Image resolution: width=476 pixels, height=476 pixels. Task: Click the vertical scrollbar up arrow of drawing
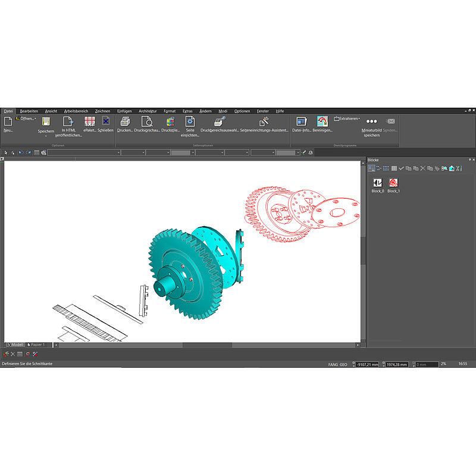(x=363, y=163)
